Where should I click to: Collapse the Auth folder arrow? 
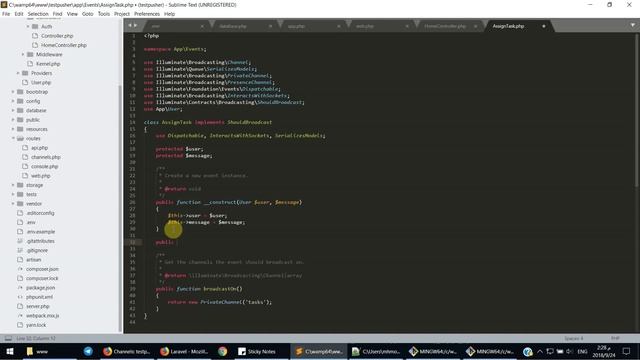(28, 27)
